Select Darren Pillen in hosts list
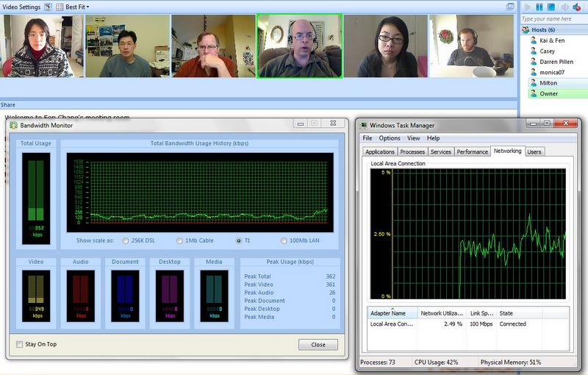This screenshot has width=588, height=375. [x=556, y=62]
